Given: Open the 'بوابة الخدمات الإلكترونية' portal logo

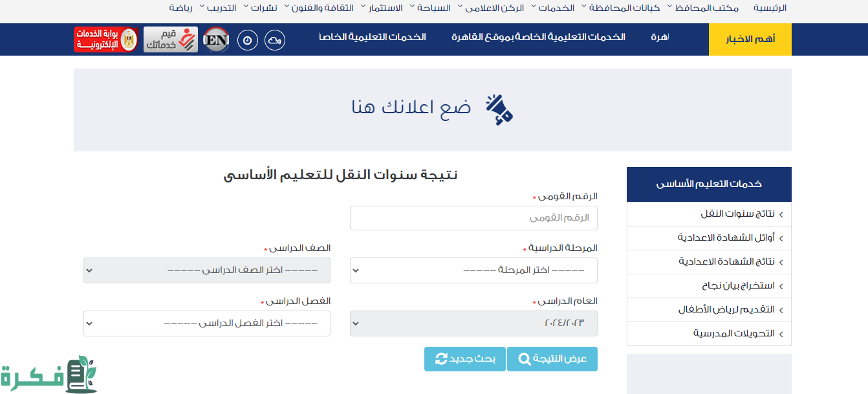Looking at the screenshot, I should pos(105,39).
